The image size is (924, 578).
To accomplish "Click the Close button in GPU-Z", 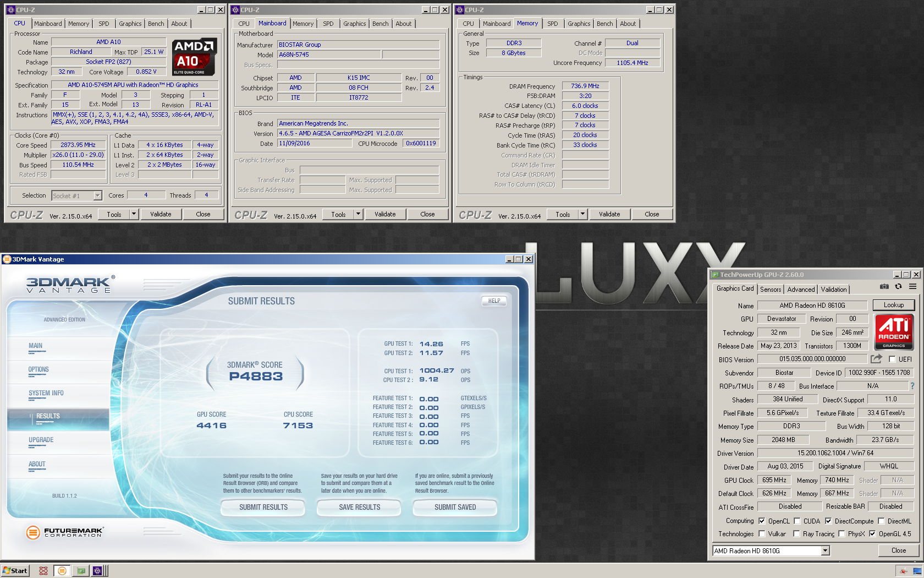I will click(x=899, y=550).
